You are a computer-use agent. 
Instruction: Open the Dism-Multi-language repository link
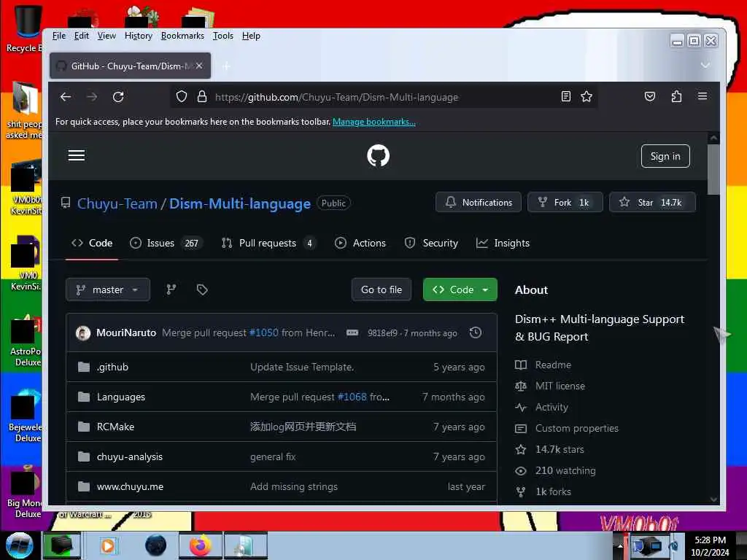tap(239, 203)
